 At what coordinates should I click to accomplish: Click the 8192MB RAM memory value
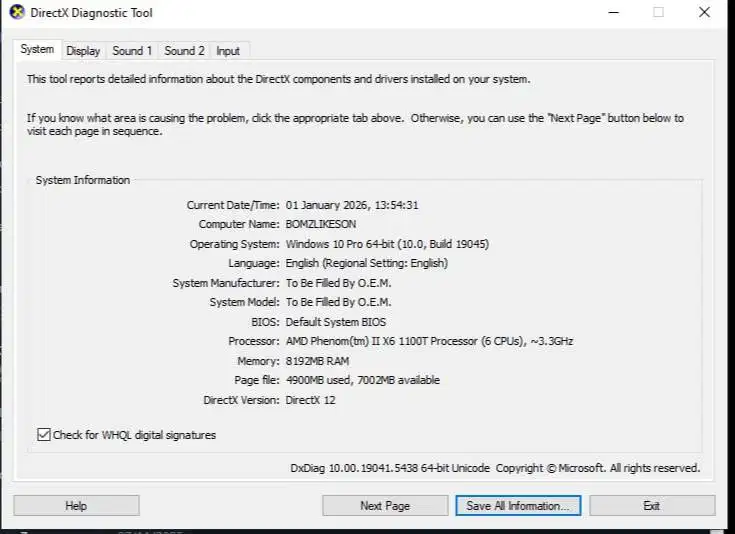click(319, 361)
